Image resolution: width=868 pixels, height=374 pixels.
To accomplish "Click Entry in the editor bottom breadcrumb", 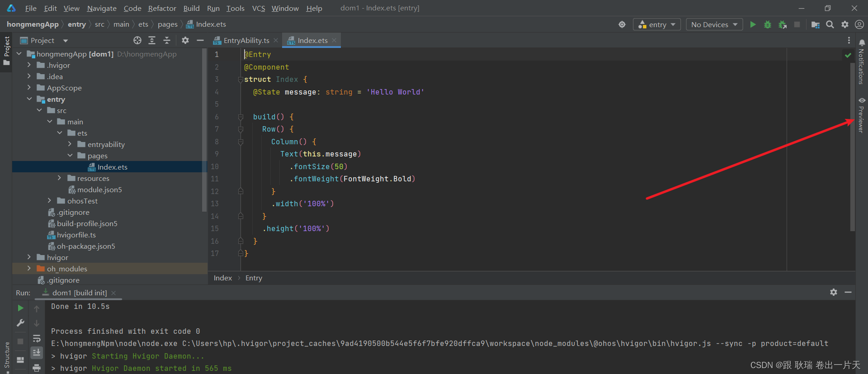I will point(254,278).
